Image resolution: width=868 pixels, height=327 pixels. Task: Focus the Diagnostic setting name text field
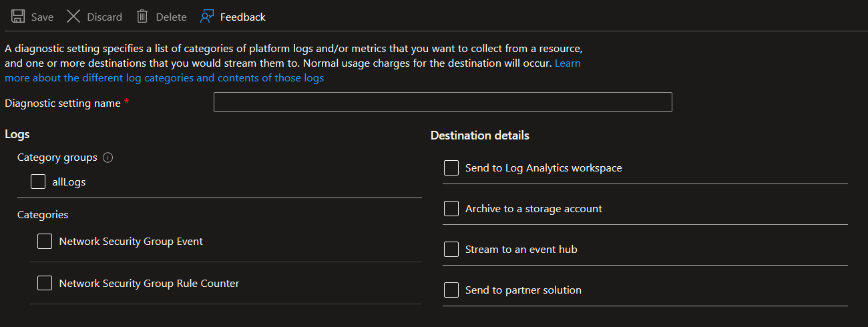click(x=442, y=102)
